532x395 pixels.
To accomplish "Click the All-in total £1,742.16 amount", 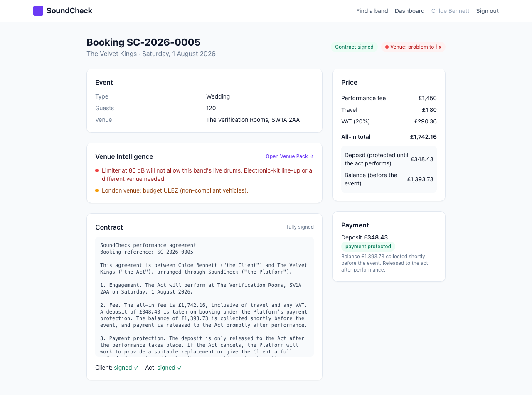I will [424, 137].
